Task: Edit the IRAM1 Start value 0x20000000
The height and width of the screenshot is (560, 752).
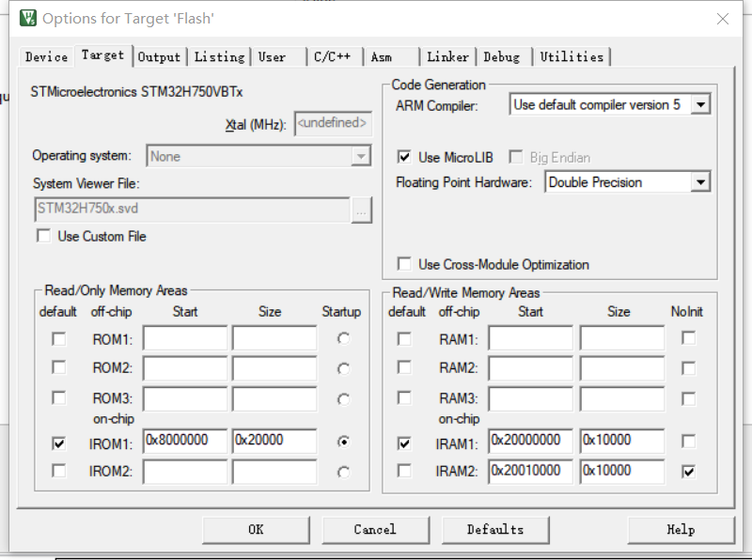Action: click(x=531, y=441)
